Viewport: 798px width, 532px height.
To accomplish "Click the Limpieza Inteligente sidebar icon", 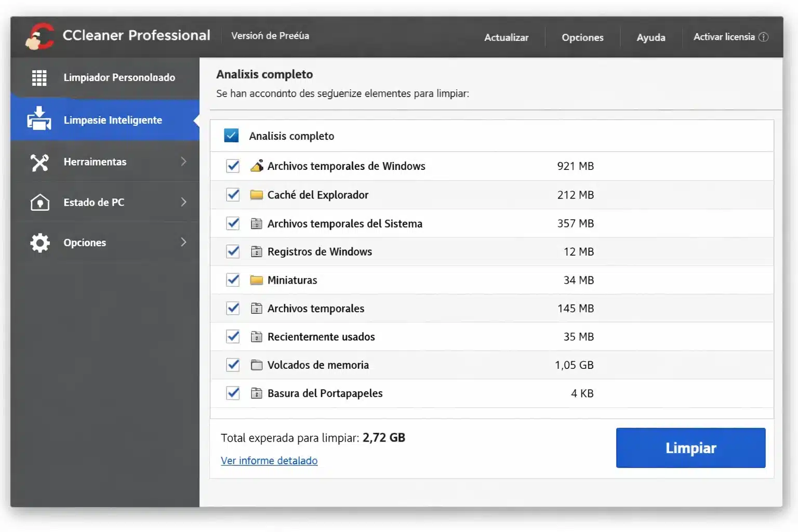I will tap(39, 119).
